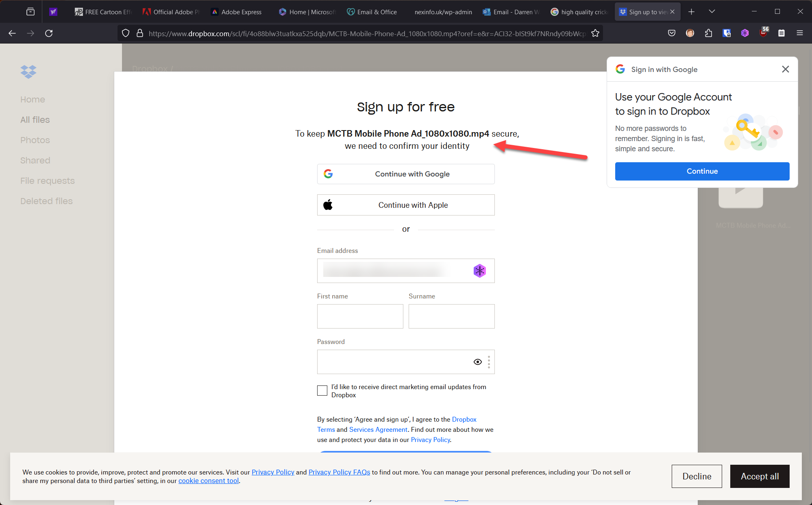The height and width of the screenshot is (505, 812).
Task: Switch to the Email & Office tab
Action: click(376, 12)
